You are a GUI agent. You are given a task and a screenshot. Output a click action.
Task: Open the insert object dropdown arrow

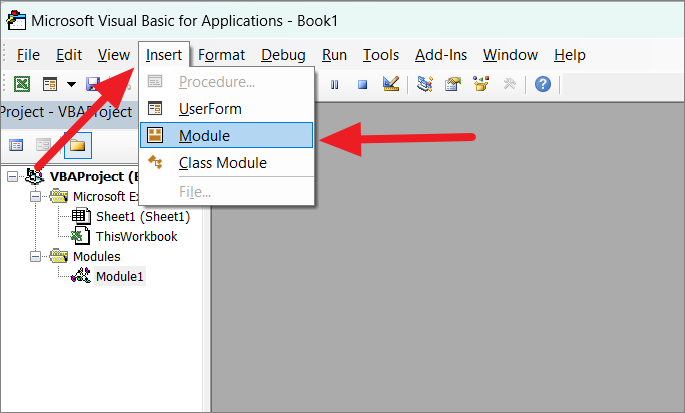coord(71,84)
